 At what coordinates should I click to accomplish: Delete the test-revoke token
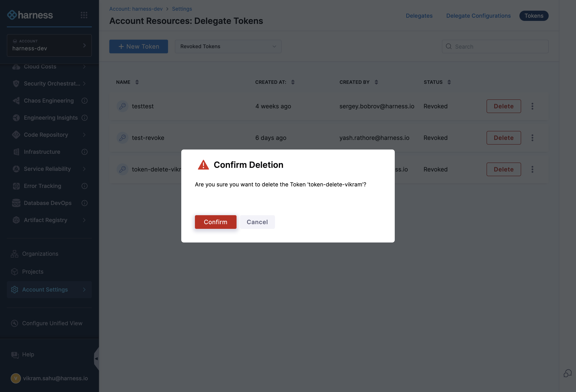point(504,138)
